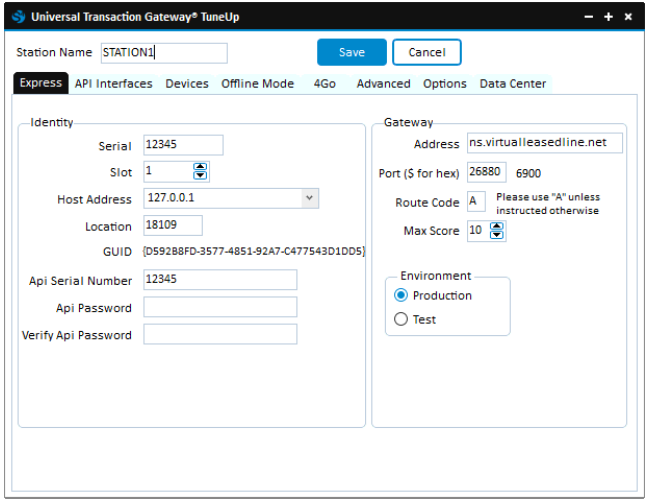Open the Data Center tab

click(x=512, y=84)
